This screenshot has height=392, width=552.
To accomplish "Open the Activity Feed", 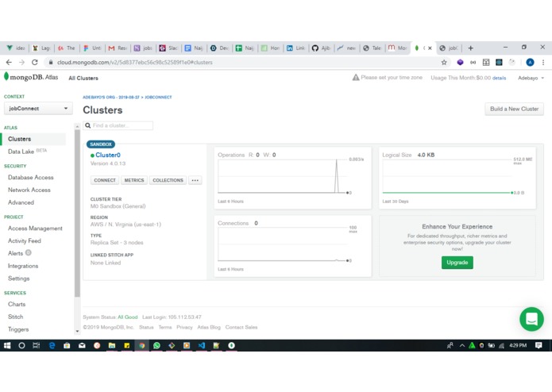I will click(25, 240).
